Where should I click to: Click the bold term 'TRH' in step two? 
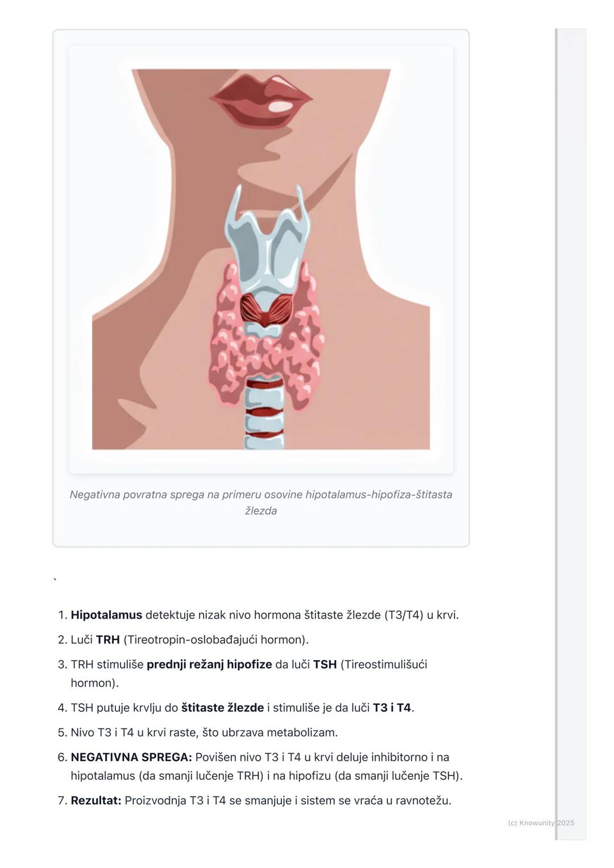point(108,640)
